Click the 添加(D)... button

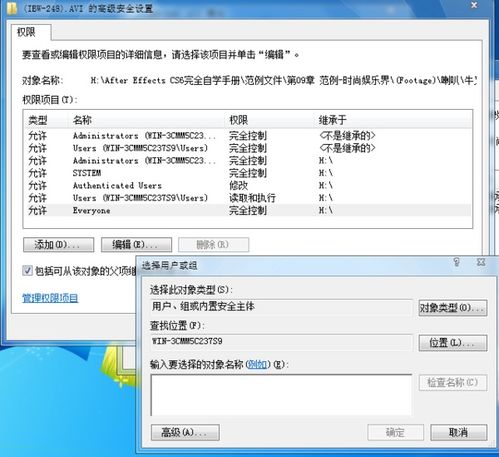point(58,245)
